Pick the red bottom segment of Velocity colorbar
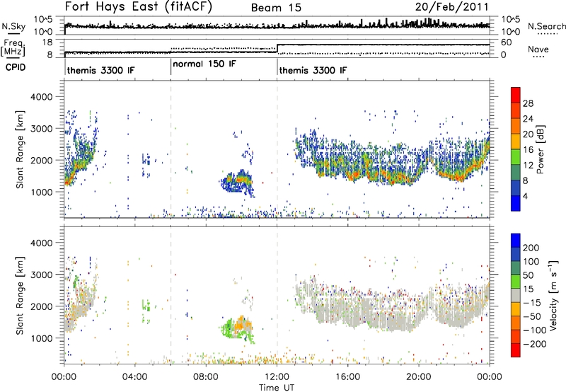 [x=516, y=350]
